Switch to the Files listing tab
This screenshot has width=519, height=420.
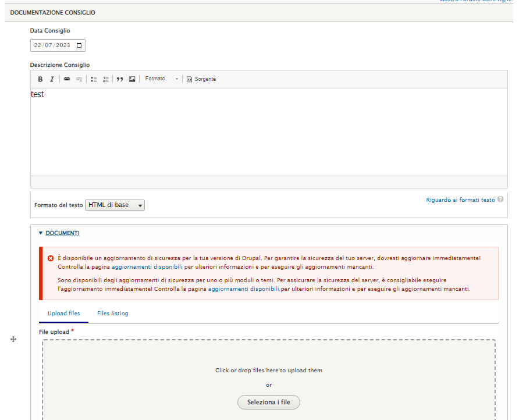112,314
